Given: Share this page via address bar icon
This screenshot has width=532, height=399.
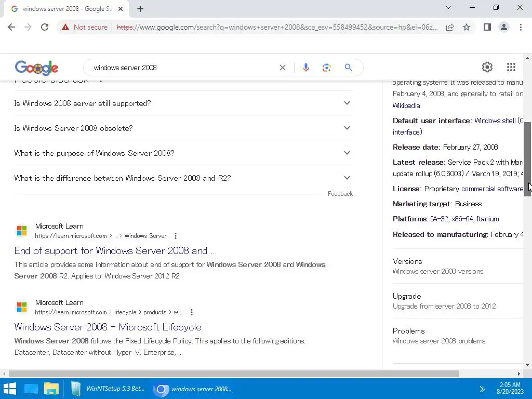Looking at the screenshot, I should pos(450,27).
